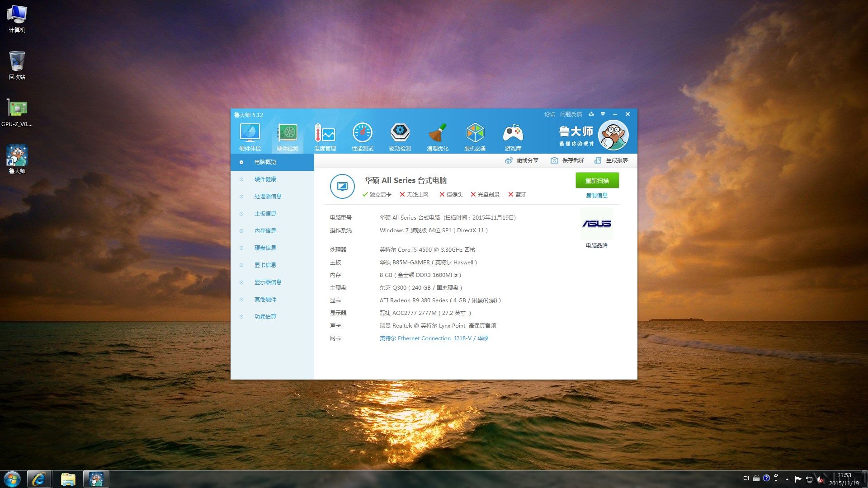Image resolution: width=868 pixels, height=488 pixels.
Task: Click 保存截屏 save screenshot
Action: 567,160
